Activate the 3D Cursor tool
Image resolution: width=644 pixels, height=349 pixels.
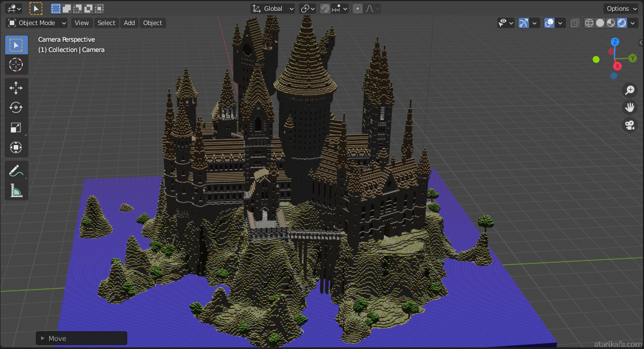pyautogui.click(x=16, y=65)
